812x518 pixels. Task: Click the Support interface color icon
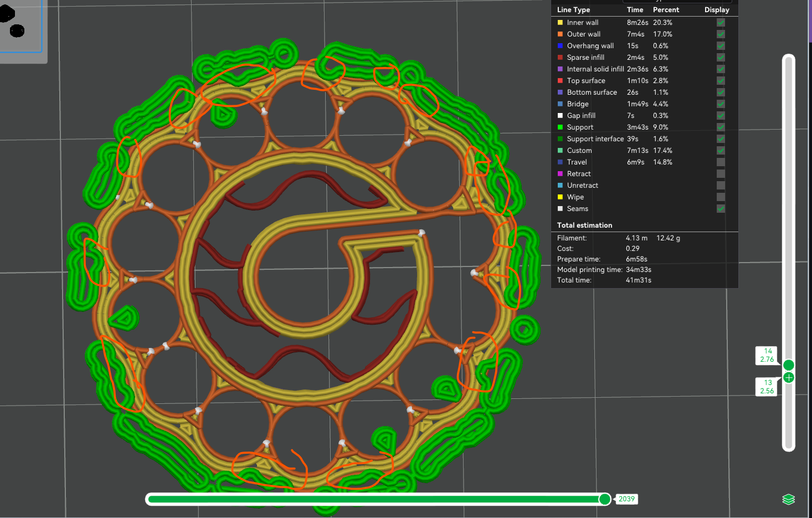point(561,139)
